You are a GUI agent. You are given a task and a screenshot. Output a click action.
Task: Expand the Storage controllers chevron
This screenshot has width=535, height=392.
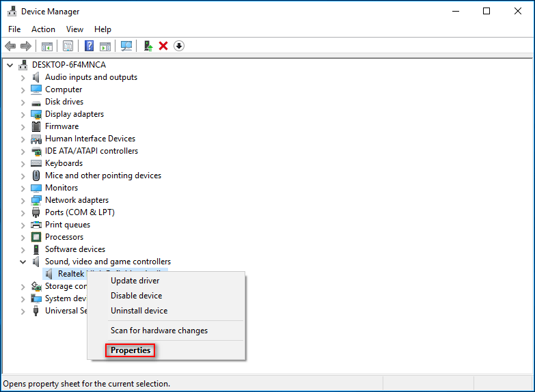click(x=23, y=287)
